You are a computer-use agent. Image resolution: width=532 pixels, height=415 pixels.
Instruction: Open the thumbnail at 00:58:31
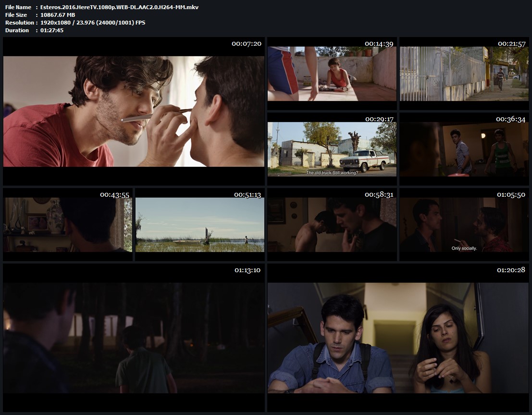tap(332, 225)
